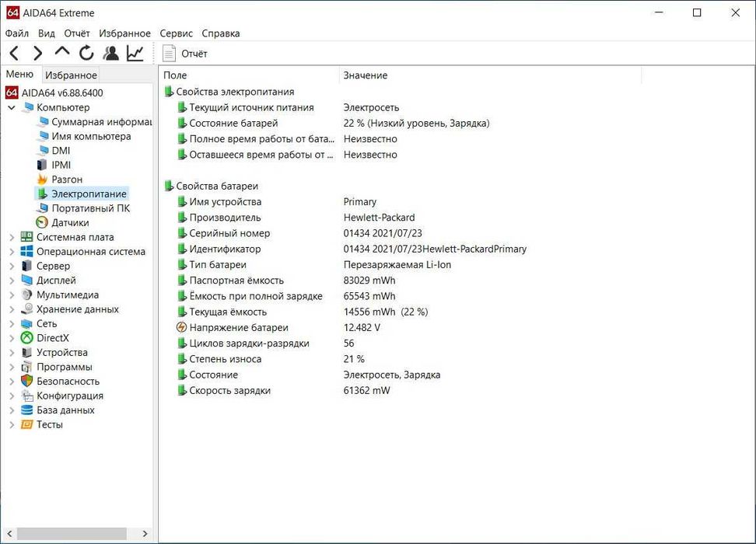Refresh the page with the circular arrow icon
This screenshot has height=544, width=756.
click(86, 53)
